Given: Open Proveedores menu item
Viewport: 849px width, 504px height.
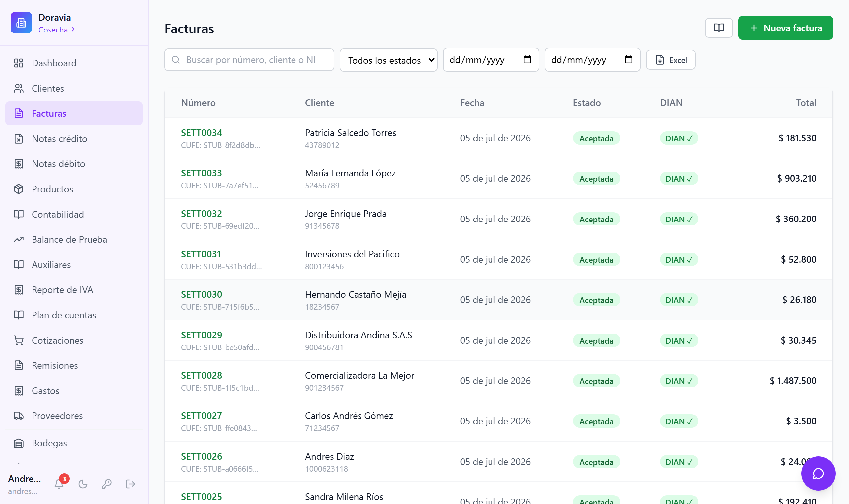Looking at the screenshot, I should point(74,416).
